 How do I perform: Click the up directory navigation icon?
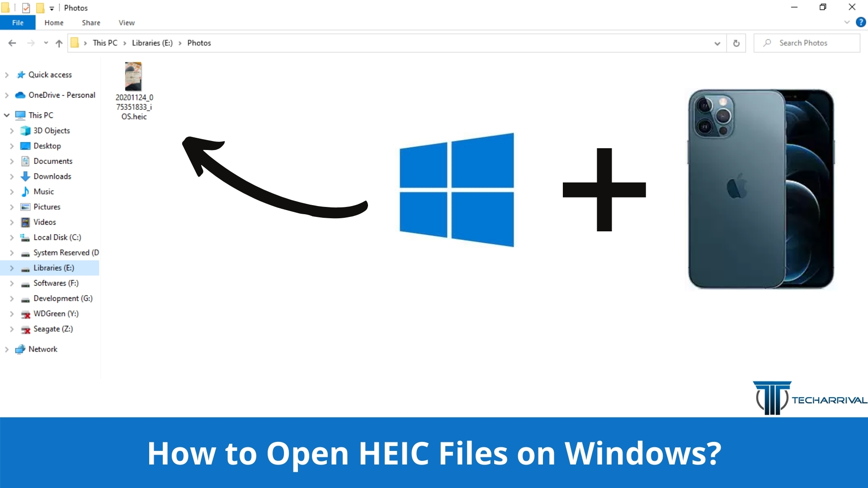59,42
